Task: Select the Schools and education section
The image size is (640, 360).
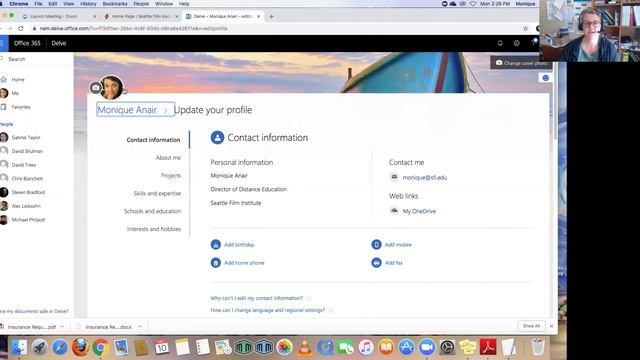Action: [x=152, y=211]
